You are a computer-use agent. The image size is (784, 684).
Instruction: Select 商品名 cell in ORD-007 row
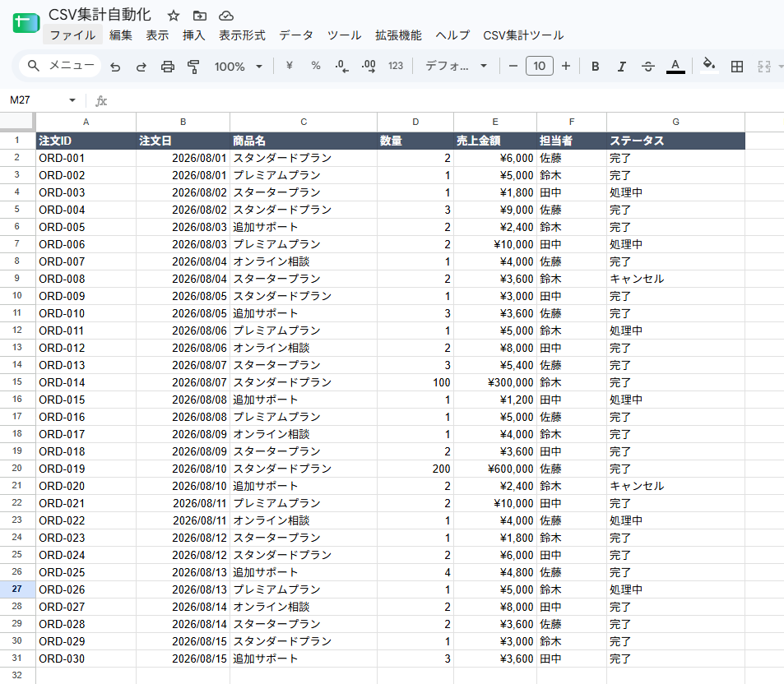click(x=304, y=261)
